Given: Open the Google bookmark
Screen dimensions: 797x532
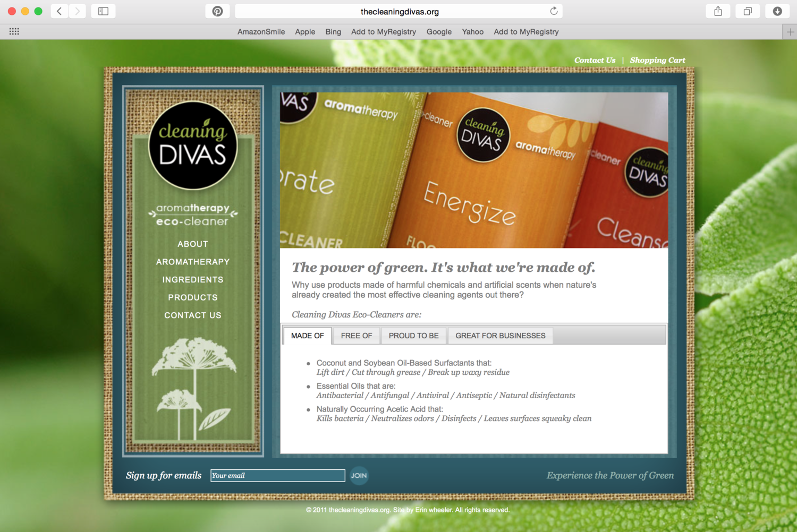Looking at the screenshot, I should pos(439,32).
